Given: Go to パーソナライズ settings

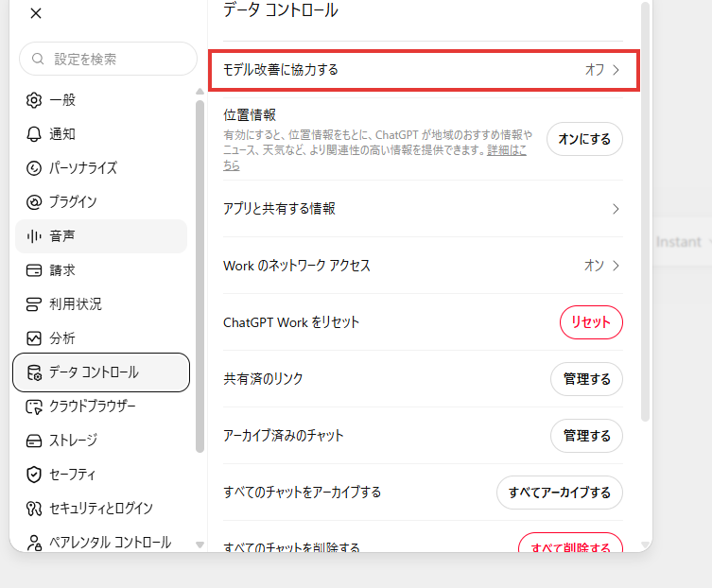Looking at the screenshot, I should tap(101, 168).
